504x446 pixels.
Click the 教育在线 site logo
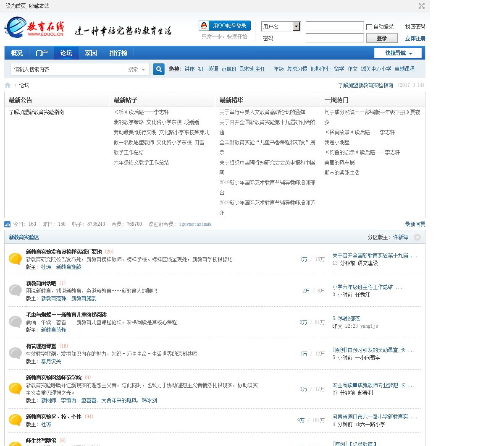pyautogui.click(x=34, y=28)
